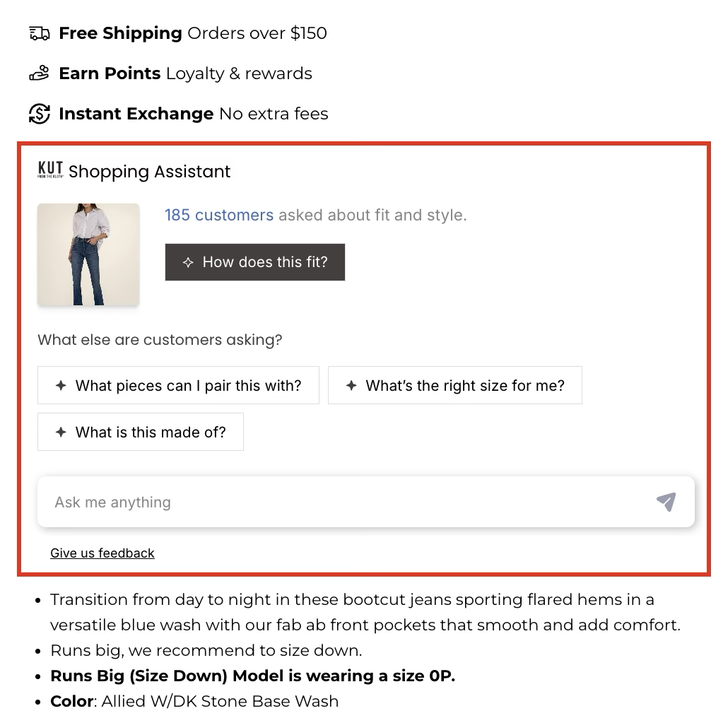Click the "Free Shipping" bold label

coord(120,33)
